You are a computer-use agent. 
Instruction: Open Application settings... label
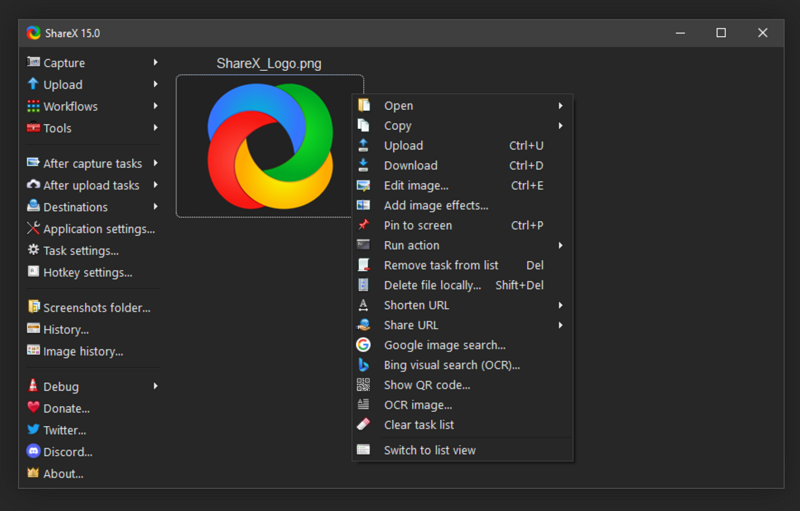tap(99, 229)
